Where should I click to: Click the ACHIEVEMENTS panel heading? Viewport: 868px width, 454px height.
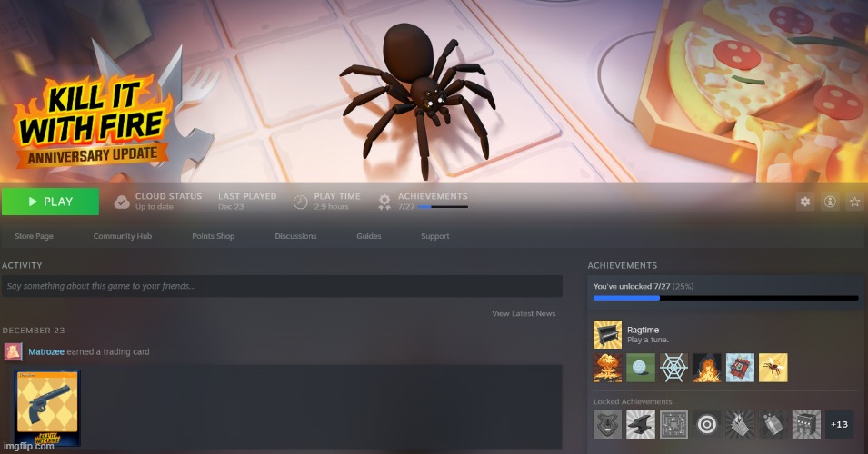(623, 265)
